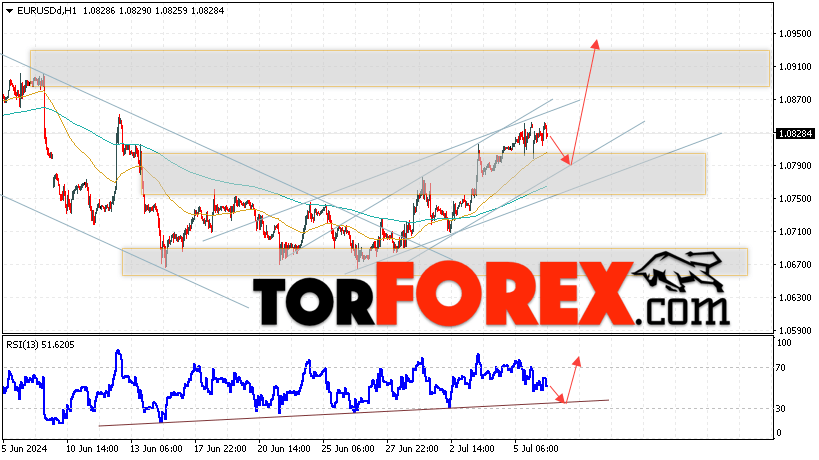Click the 13 Jun 06:00 time label
Screen dimensions: 819x460
point(156,449)
